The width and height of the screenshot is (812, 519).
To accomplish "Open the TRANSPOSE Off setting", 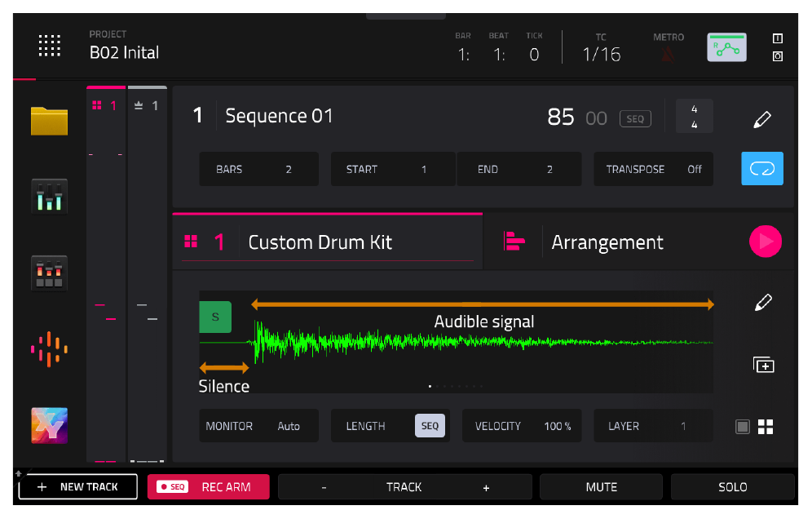I will click(654, 169).
